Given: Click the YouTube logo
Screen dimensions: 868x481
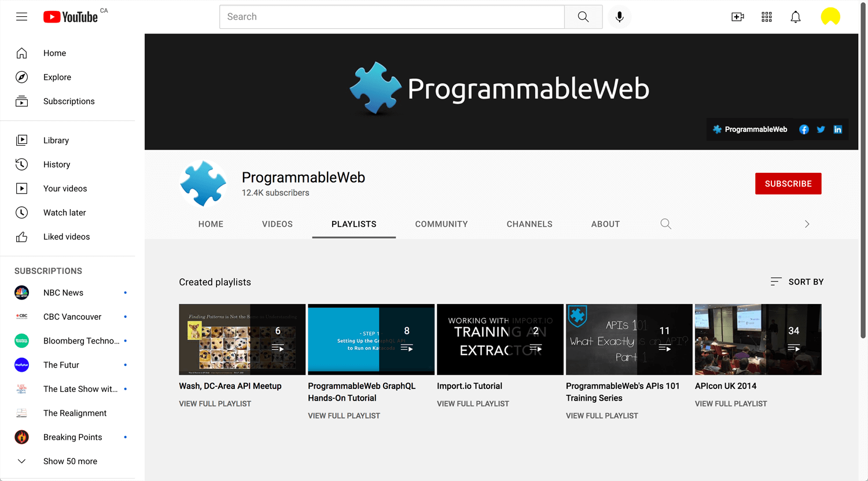Looking at the screenshot, I should (x=71, y=17).
